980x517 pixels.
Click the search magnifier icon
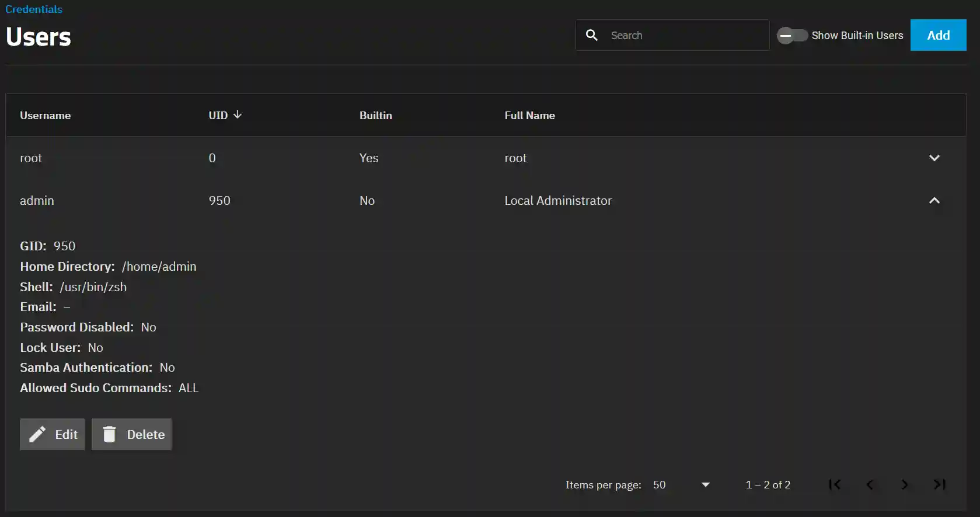591,35
